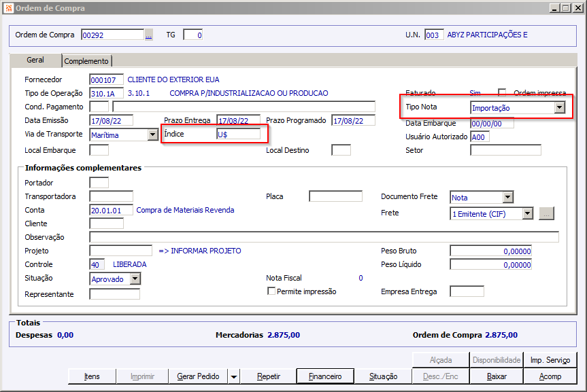This screenshot has width=587, height=392.
Task: Click the Disponibilidade button
Action: 497,360
